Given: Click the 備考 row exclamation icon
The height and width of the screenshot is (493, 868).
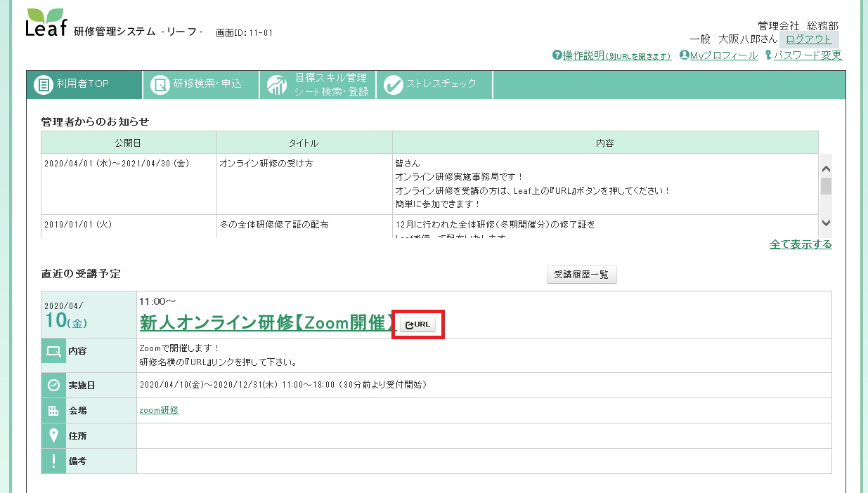Looking at the screenshot, I should [53, 461].
